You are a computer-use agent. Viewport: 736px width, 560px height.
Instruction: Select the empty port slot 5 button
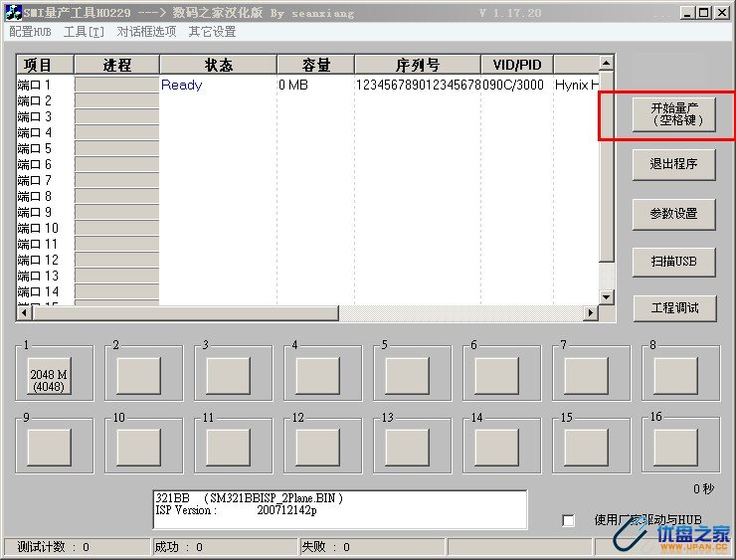[x=407, y=376]
